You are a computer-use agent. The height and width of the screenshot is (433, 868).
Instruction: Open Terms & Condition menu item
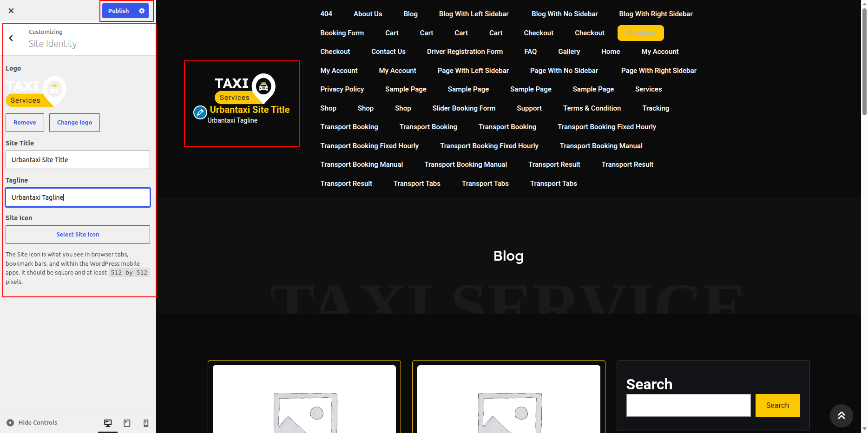point(592,108)
